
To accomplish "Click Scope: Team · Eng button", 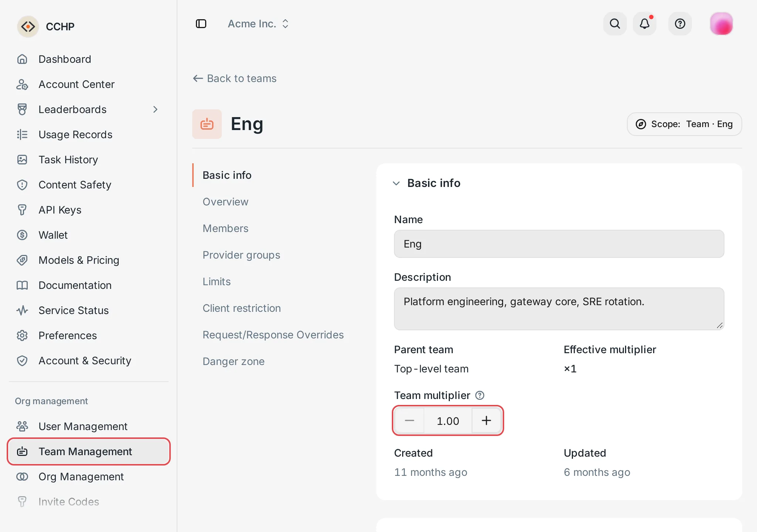I will (685, 124).
